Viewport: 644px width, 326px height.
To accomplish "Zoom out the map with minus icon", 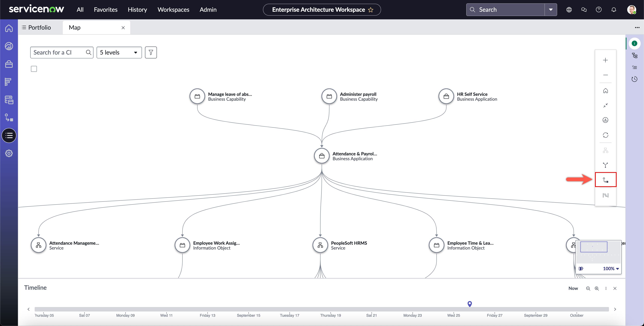I will point(605,75).
